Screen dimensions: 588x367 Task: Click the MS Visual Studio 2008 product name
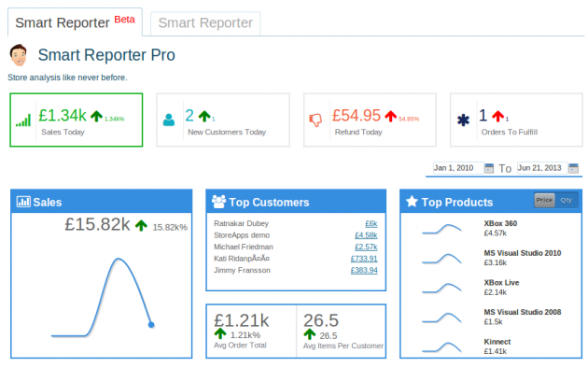[x=523, y=312]
